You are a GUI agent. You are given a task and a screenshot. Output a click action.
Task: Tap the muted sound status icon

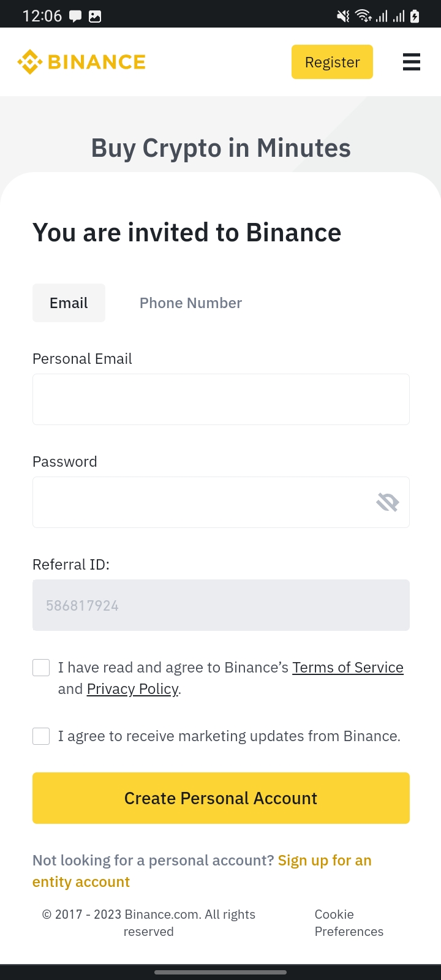pyautogui.click(x=343, y=17)
